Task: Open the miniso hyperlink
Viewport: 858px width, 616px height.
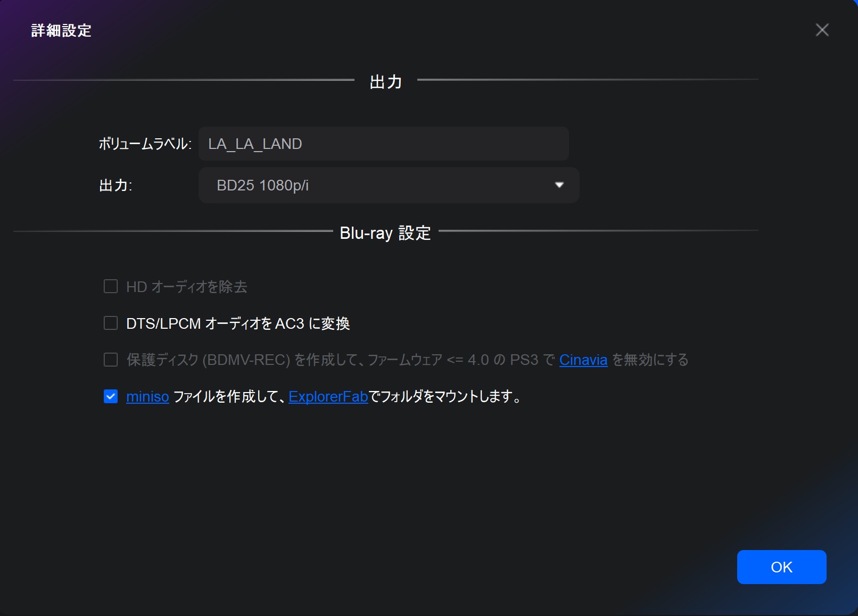Action: pyautogui.click(x=147, y=397)
